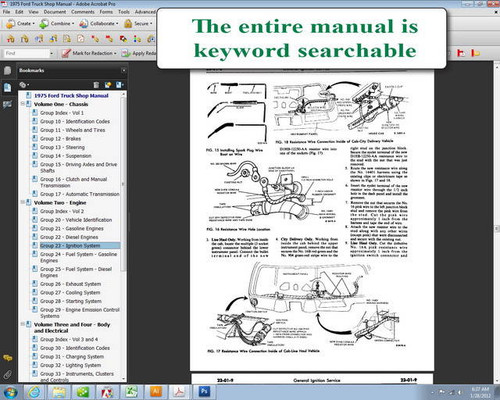Open Adobe Illustrator from the taskbar

(155, 392)
